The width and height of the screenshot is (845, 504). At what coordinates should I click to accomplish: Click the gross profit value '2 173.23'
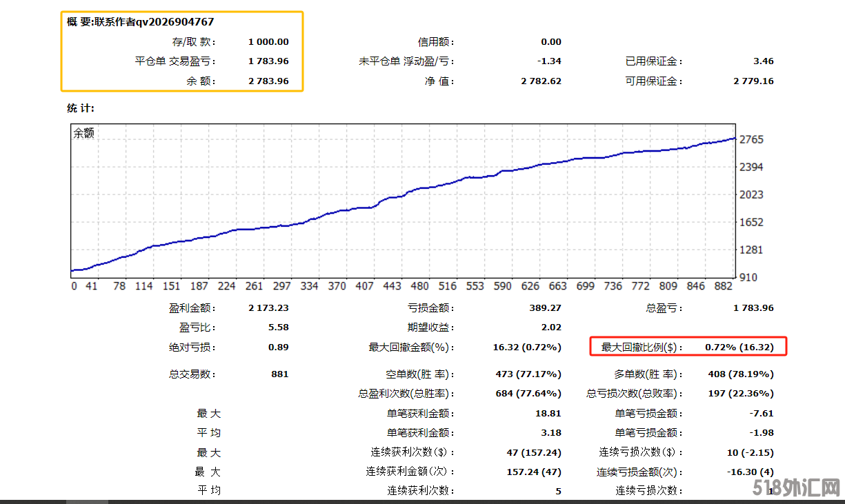coord(268,308)
